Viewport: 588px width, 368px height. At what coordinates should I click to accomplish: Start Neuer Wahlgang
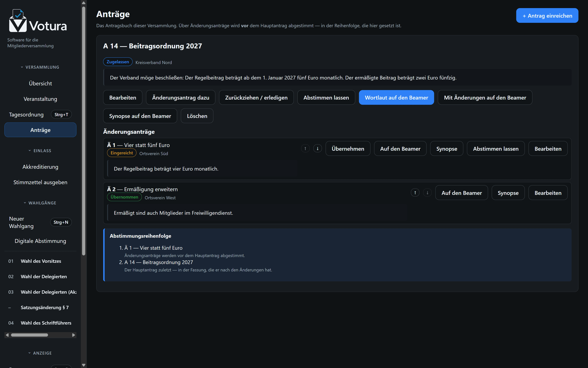coord(40,222)
